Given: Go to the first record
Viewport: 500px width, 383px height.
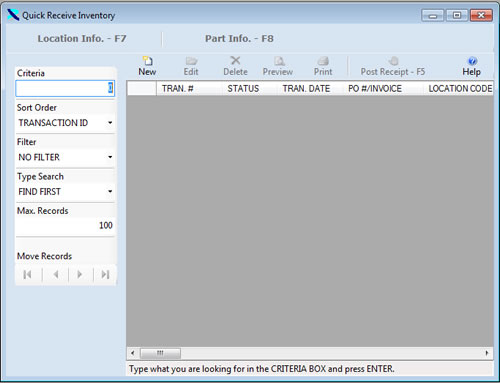Looking at the screenshot, I should pos(28,275).
